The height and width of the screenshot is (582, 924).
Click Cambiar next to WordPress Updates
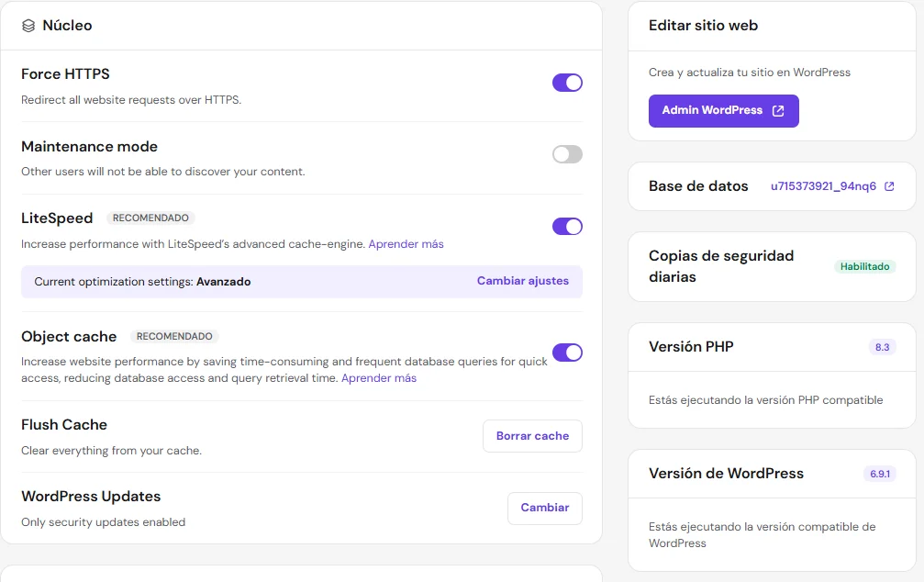coord(544,508)
